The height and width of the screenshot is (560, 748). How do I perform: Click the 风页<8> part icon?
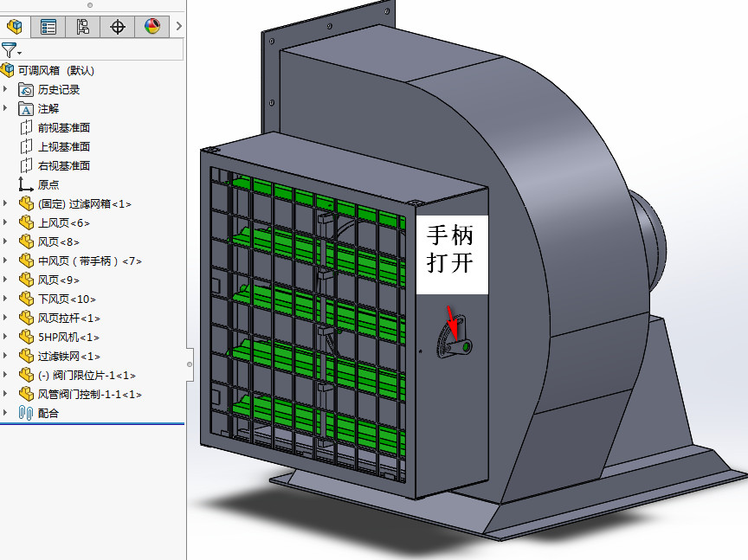pos(26,241)
